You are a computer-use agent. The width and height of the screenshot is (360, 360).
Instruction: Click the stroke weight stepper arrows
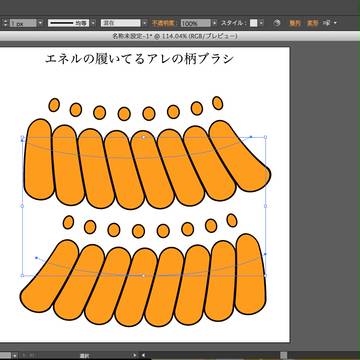point(5,23)
